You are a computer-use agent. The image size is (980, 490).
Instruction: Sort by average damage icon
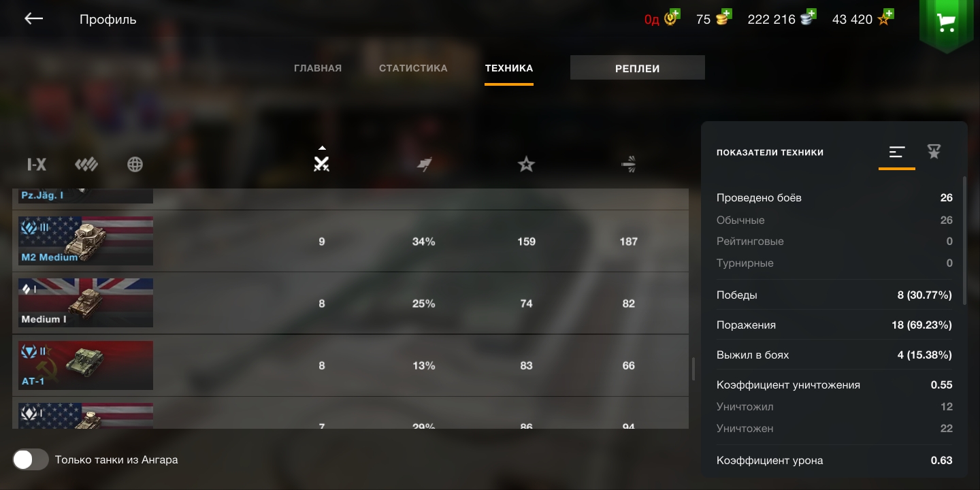click(629, 164)
